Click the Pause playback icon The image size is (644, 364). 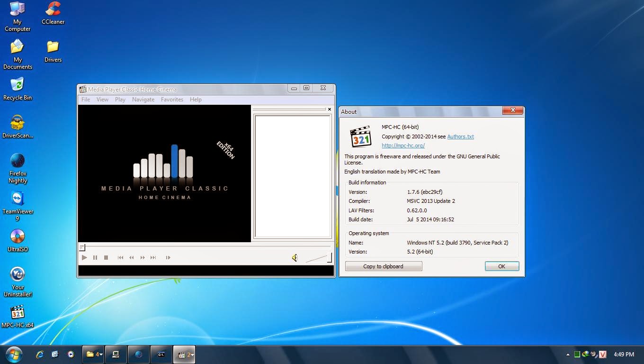point(95,258)
